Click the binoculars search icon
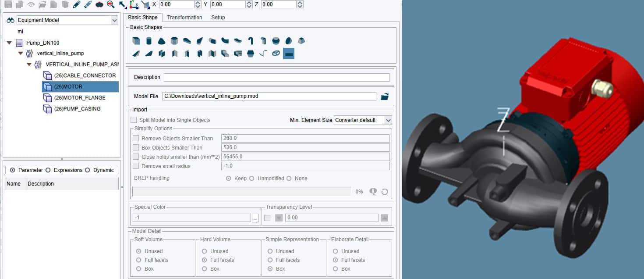 pyautogui.click(x=11, y=20)
